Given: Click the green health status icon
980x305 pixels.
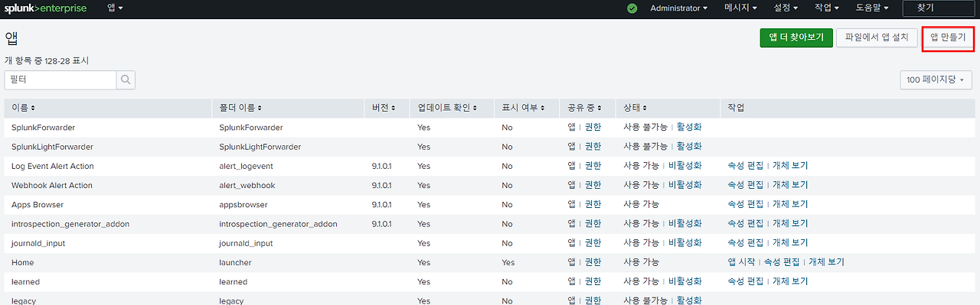Looking at the screenshot, I should pyautogui.click(x=632, y=8).
